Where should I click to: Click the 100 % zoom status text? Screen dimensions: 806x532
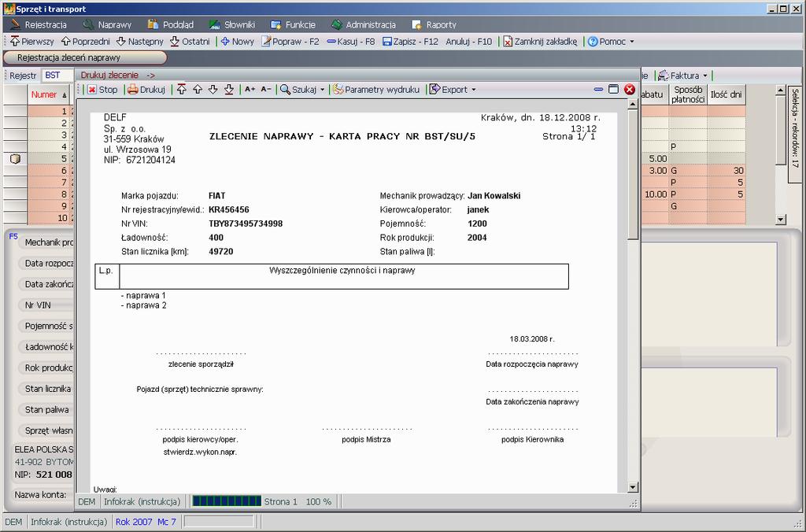pyautogui.click(x=319, y=501)
